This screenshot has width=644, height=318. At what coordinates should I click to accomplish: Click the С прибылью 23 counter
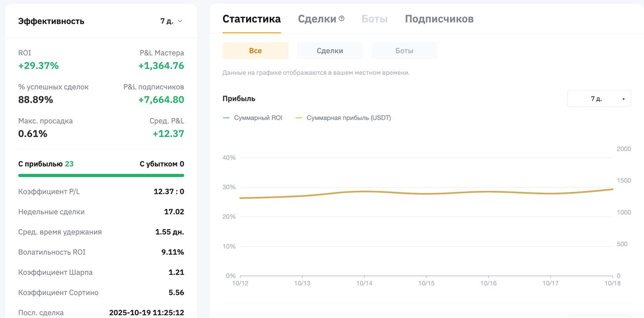tap(45, 164)
